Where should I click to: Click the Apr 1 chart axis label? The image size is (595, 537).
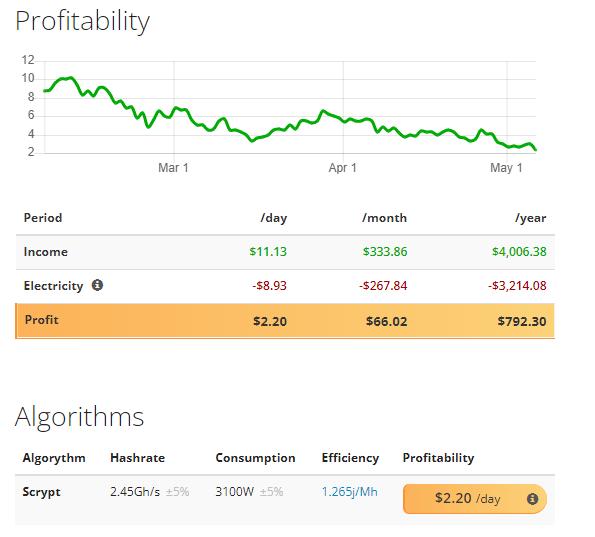click(343, 167)
